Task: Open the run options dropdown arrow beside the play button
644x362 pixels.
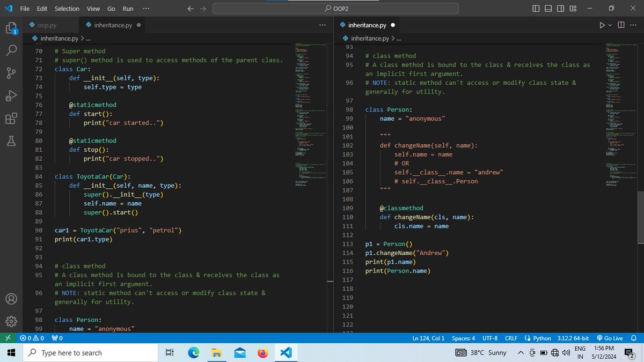Action: (610, 25)
